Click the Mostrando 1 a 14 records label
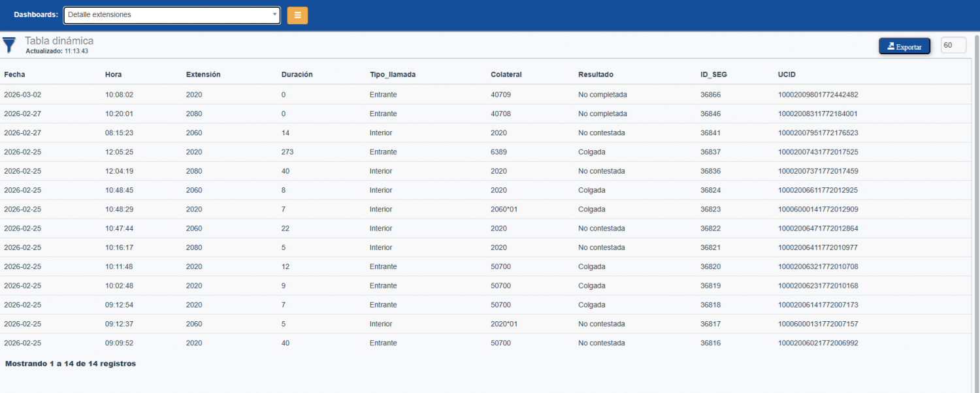Image resolution: width=980 pixels, height=393 pixels. 70,363
